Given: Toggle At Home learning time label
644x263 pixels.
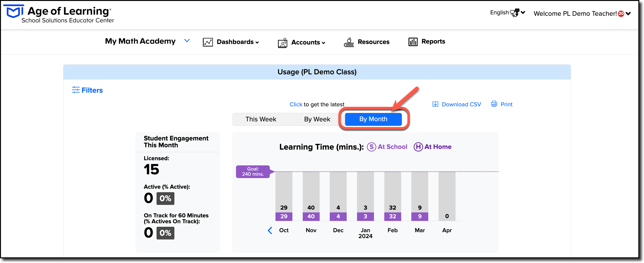Looking at the screenshot, I should [438, 147].
